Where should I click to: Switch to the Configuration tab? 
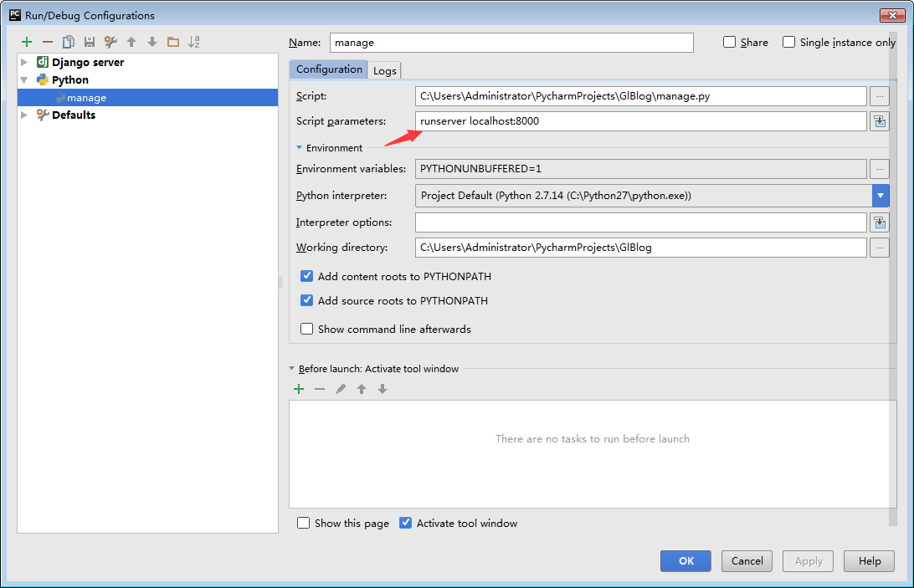pos(329,69)
